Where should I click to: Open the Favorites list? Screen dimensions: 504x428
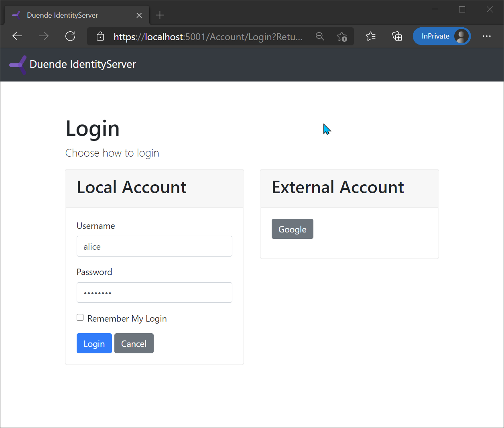pyautogui.click(x=371, y=36)
